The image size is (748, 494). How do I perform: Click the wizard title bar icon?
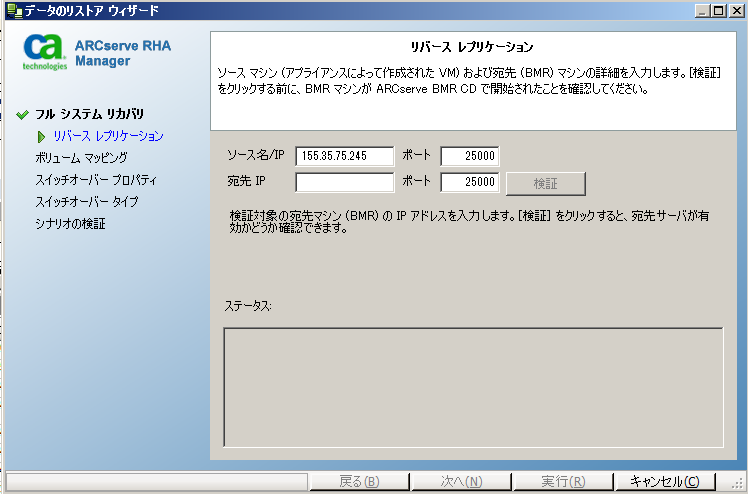14,10
